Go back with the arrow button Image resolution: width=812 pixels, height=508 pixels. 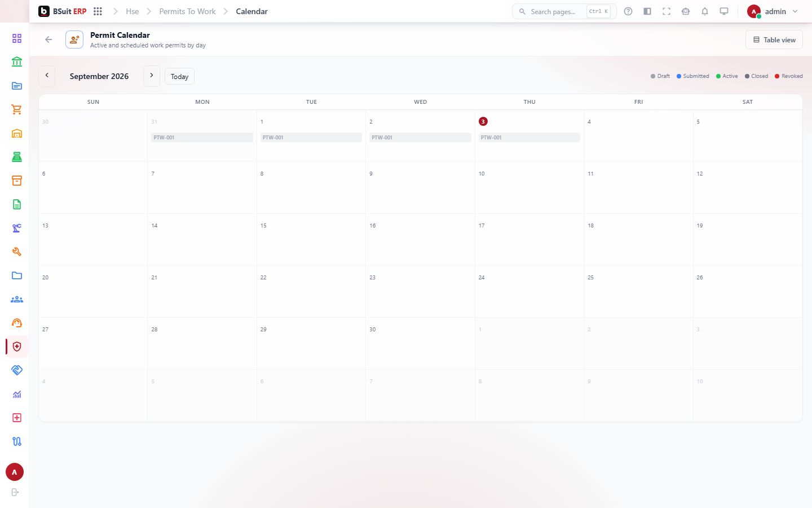[48, 40]
